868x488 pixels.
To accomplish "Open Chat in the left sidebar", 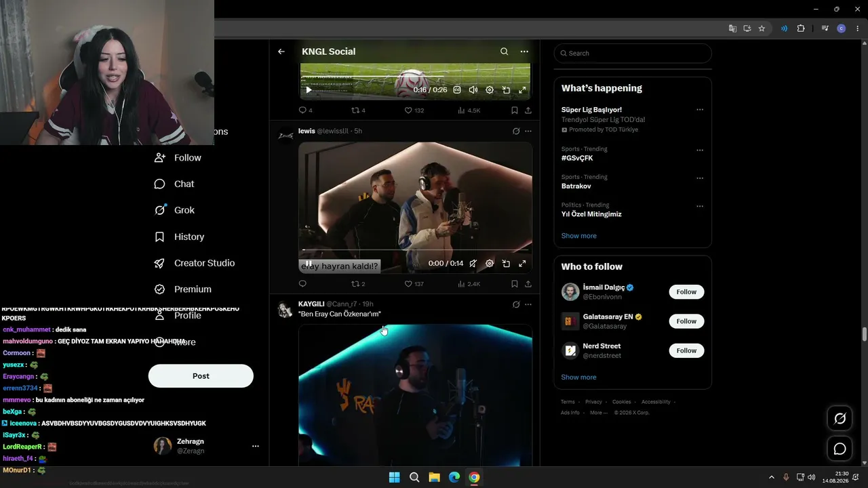I will point(174,184).
